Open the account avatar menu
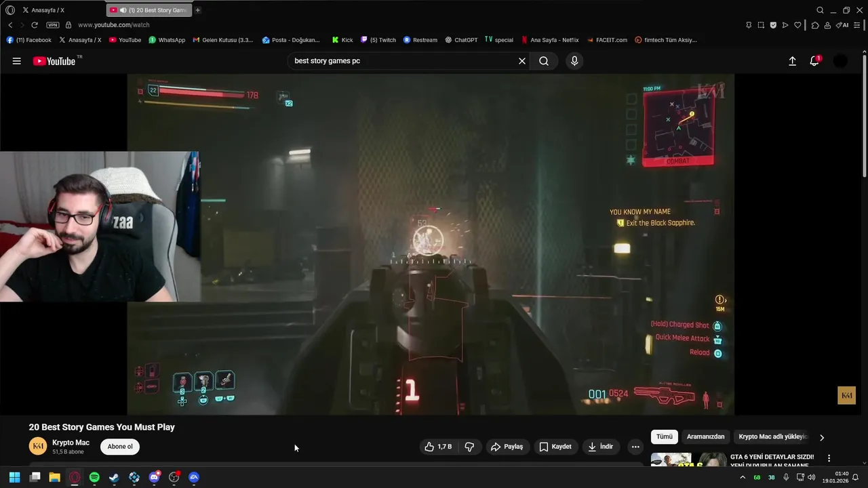The image size is (868, 488). [x=840, y=61]
